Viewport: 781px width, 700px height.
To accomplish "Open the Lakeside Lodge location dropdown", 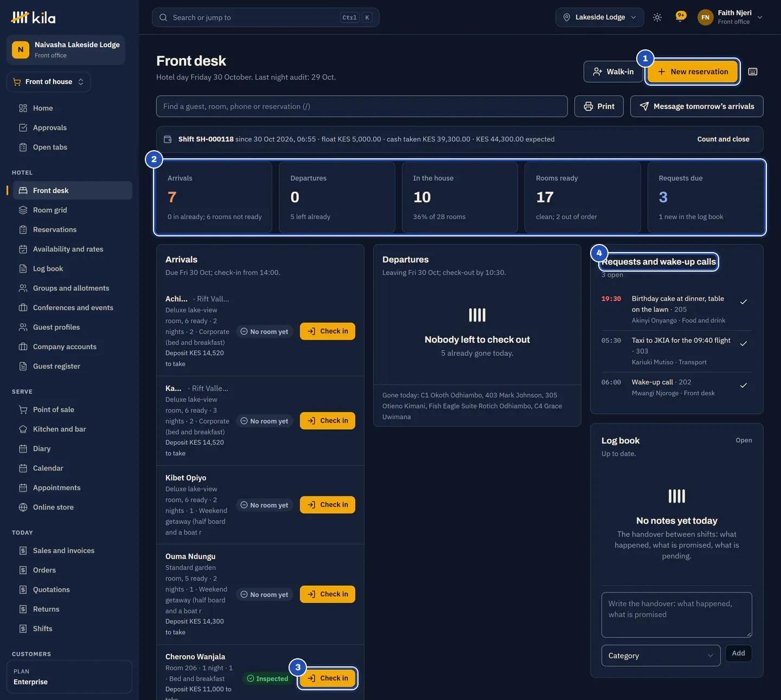I will (599, 17).
